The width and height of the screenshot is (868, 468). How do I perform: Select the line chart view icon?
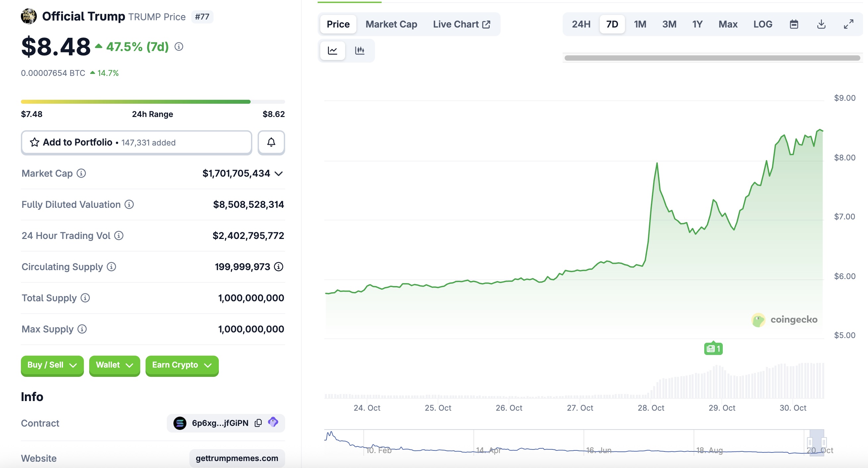[332, 50]
